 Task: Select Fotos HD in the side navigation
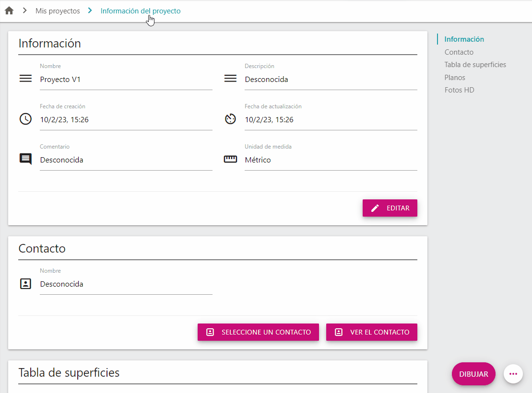pyautogui.click(x=459, y=90)
